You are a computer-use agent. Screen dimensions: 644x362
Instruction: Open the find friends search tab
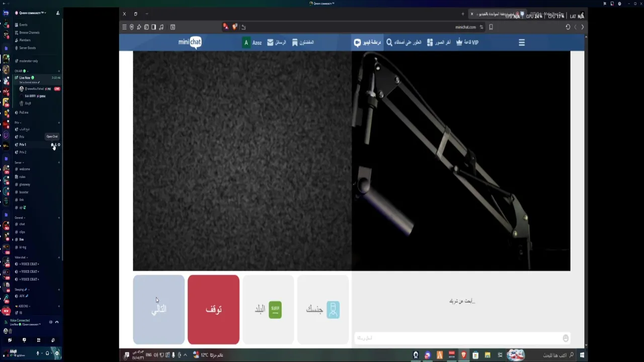pyautogui.click(x=404, y=43)
